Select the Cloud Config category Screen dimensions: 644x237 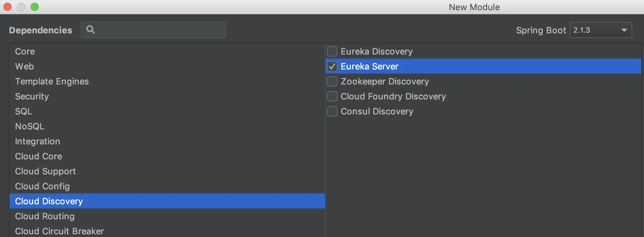[42, 186]
